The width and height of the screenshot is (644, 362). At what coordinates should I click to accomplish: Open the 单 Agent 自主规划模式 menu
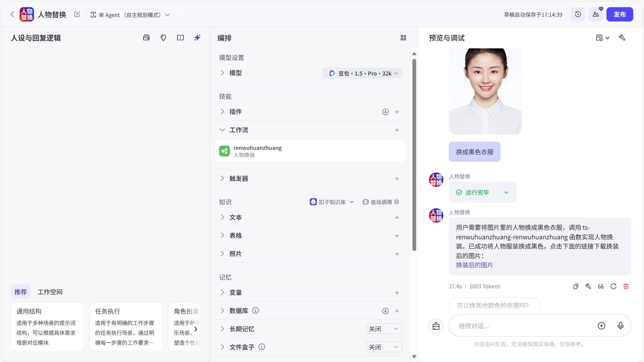click(x=130, y=14)
